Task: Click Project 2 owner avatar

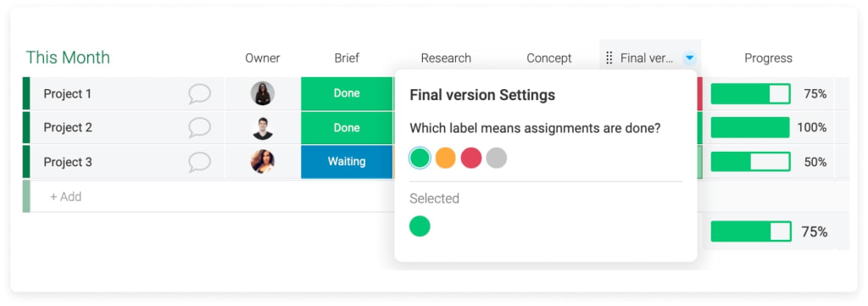Action: pyautogui.click(x=263, y=128)
